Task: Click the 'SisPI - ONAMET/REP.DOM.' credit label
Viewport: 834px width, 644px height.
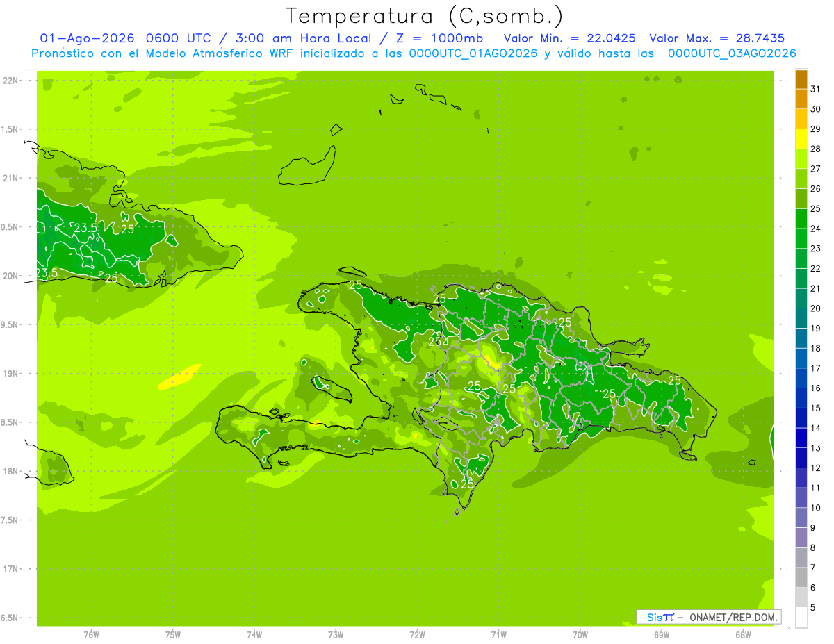Action: click(x=709, y=617)
